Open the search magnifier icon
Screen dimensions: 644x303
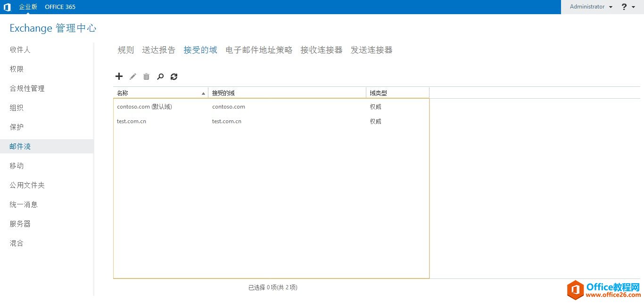(x=160, y=76)
